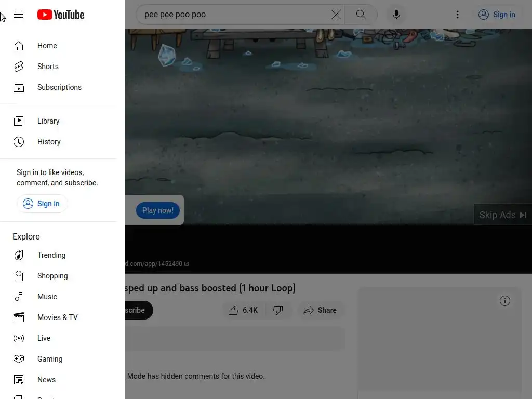Click the video title 'sped up and bass boosted'

pos(210,288)
